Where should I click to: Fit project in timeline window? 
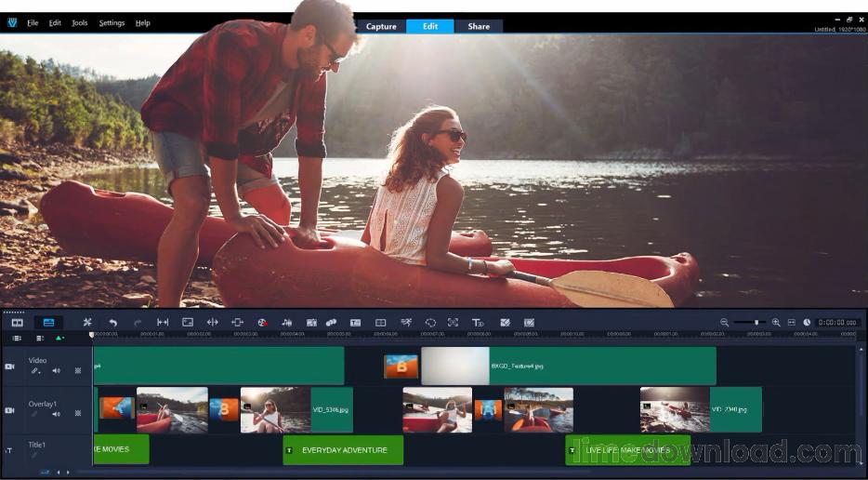pos(792,322)
